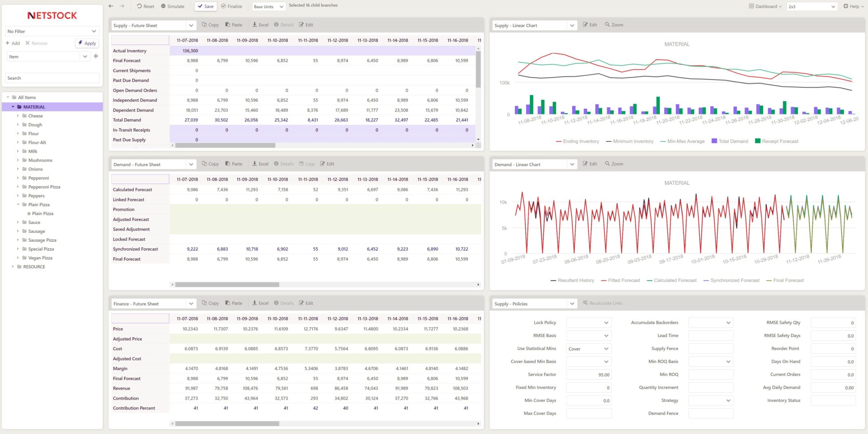Screen dimensions: 868x434
Task: Select the Mushrooms item in the tree
Action: tap(40, 160)
